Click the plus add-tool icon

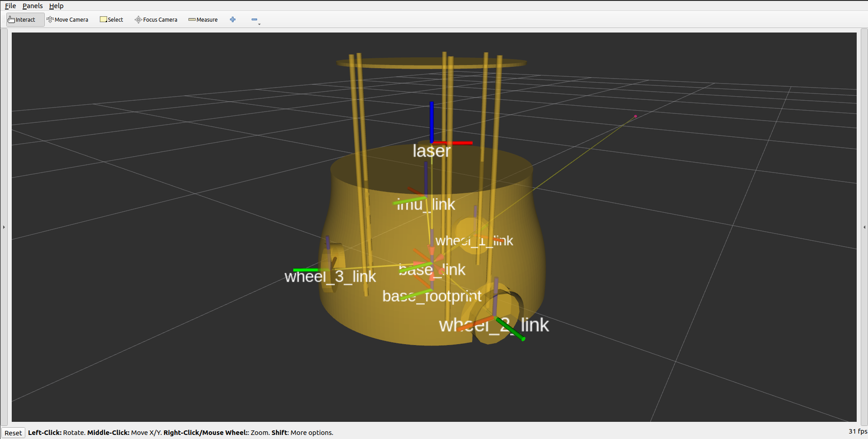tap(233, 19)
